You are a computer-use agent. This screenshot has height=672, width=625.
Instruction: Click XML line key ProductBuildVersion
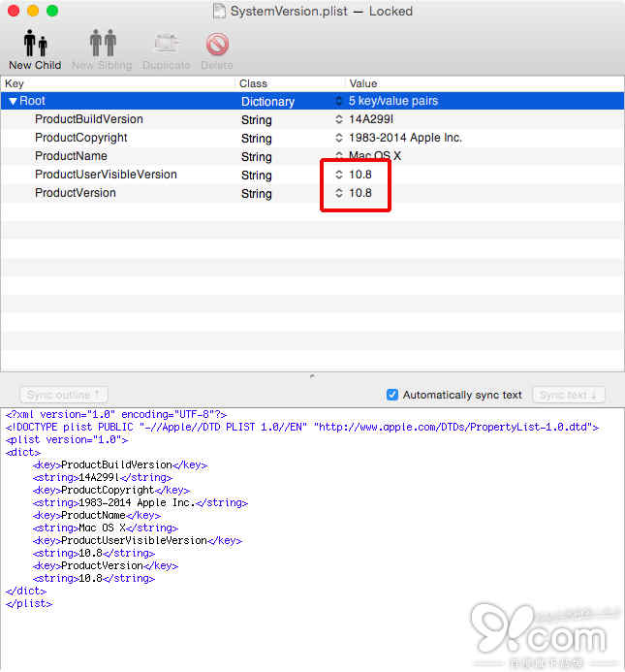pos(120,465)
